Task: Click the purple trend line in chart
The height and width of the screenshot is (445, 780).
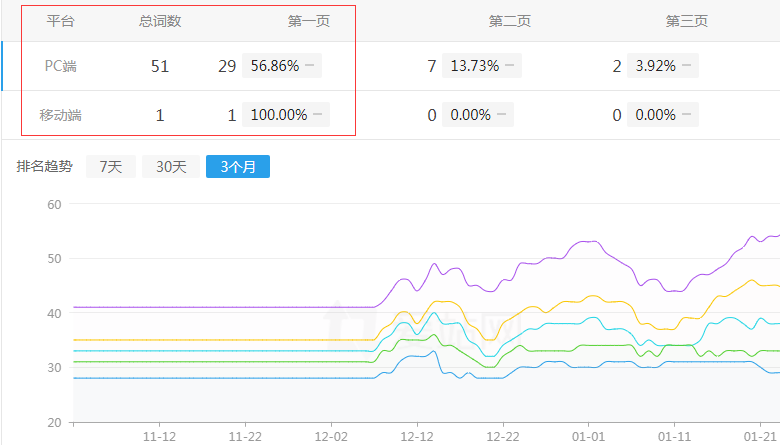Action: pyautogui.click(x=200, y=307)
